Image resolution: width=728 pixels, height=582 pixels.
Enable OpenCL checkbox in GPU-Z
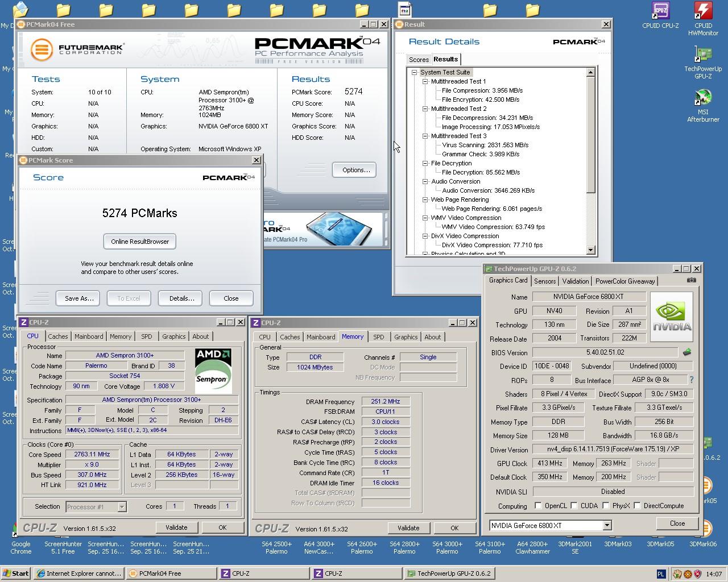click(x=538, y=505)
